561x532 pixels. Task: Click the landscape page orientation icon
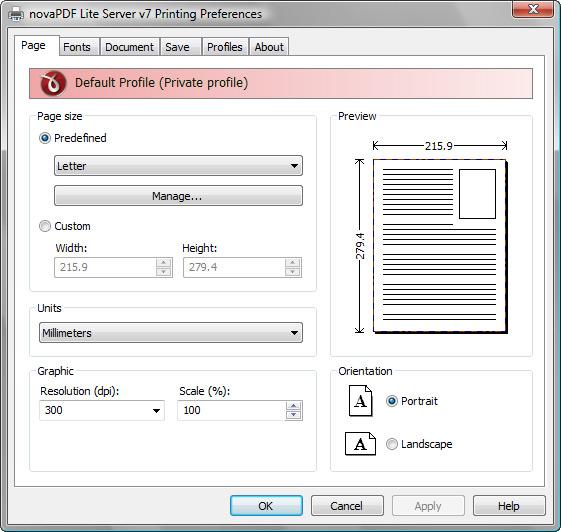point(360,444)
